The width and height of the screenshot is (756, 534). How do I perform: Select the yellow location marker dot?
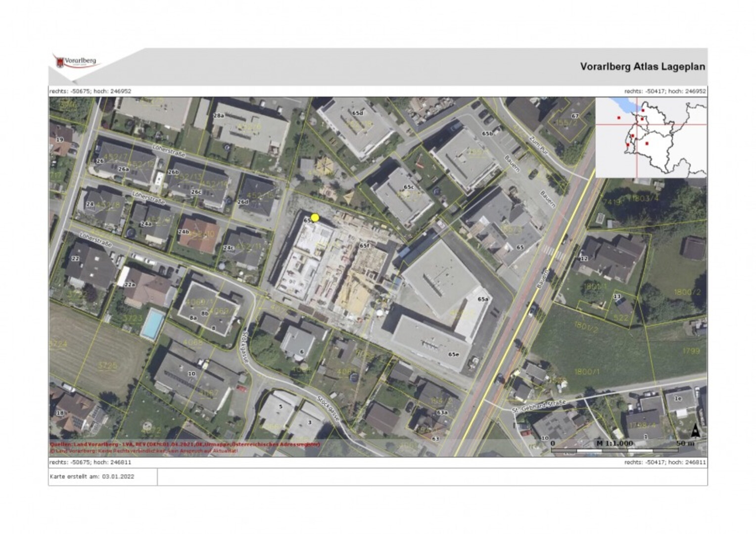coord(315,218)
